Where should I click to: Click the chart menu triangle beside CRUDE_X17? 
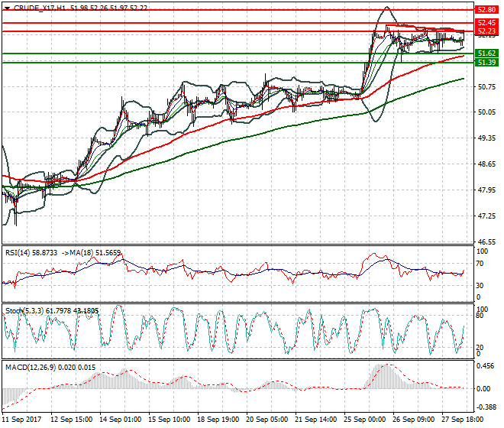(x=8, y=8)
